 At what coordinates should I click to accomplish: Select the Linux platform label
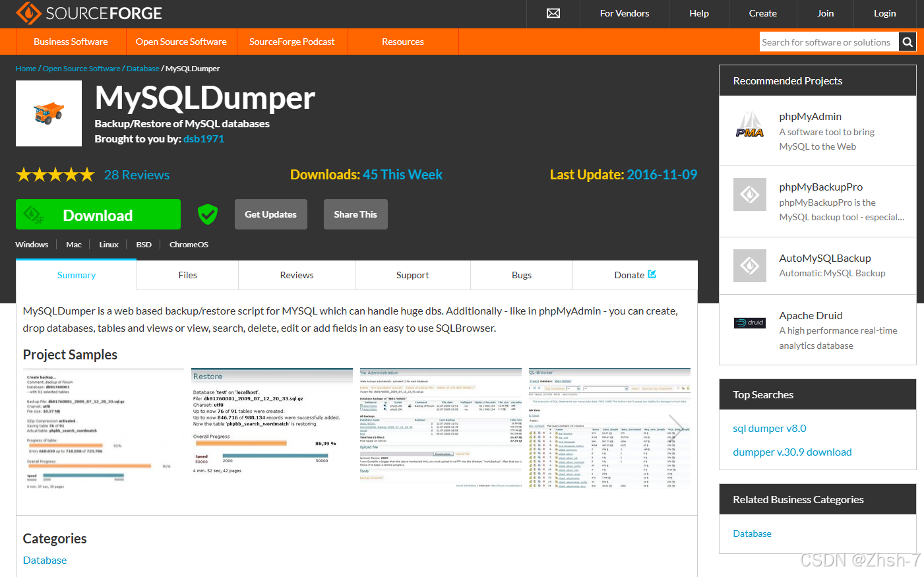[109, 245]
